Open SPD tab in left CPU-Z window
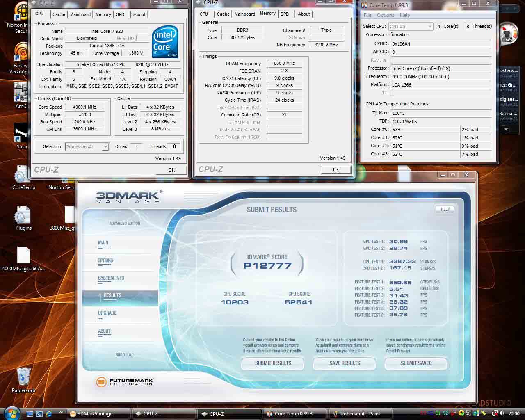Screen dimensions: 525x420 coord(120,14)
